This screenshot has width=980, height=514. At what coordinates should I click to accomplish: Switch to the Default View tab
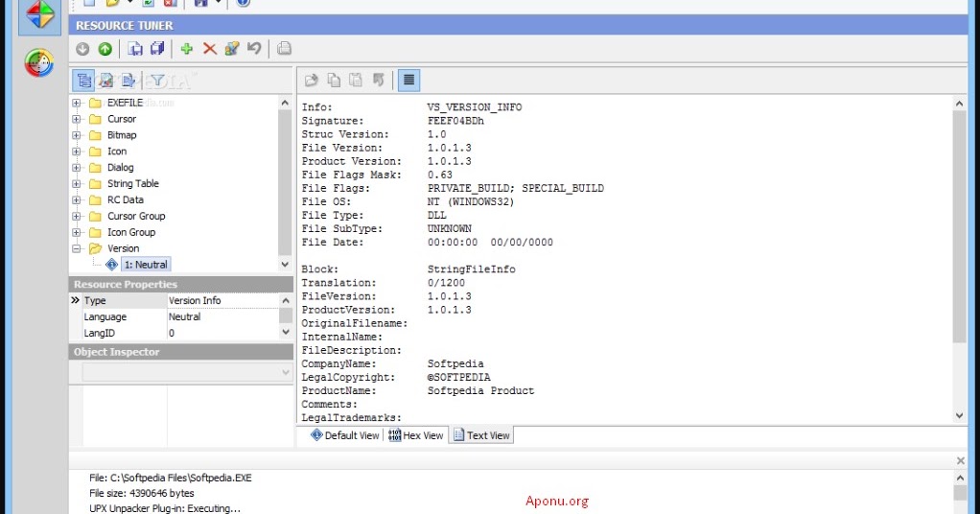coord(344,435)
